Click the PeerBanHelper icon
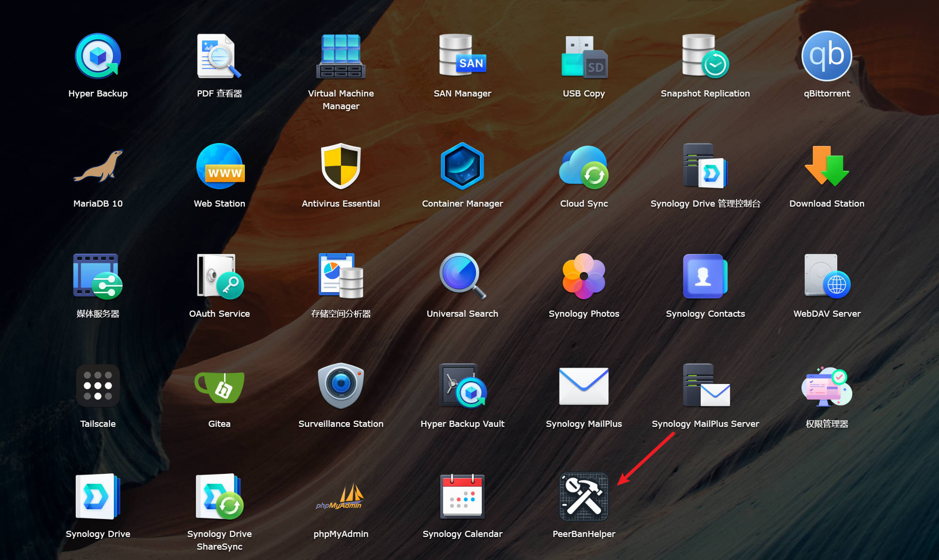Viewport: 939px width, 560px height. pyautogui.click(x=583, y=497)
